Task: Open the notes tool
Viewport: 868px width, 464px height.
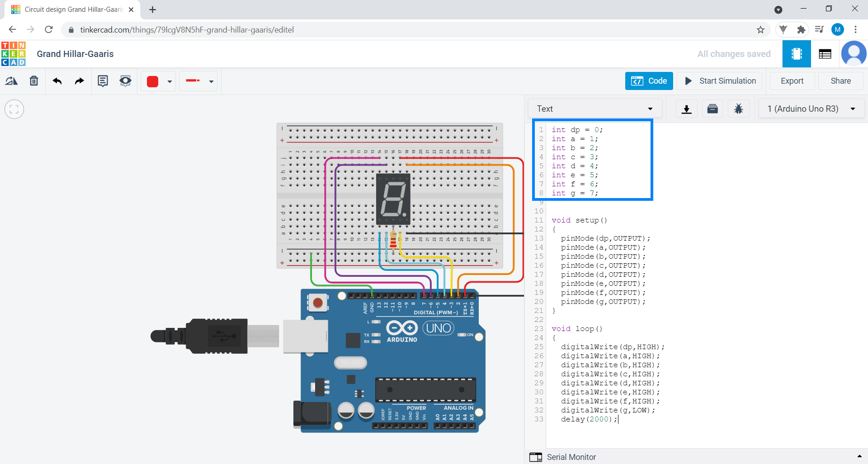Action: tap(103, 81)
